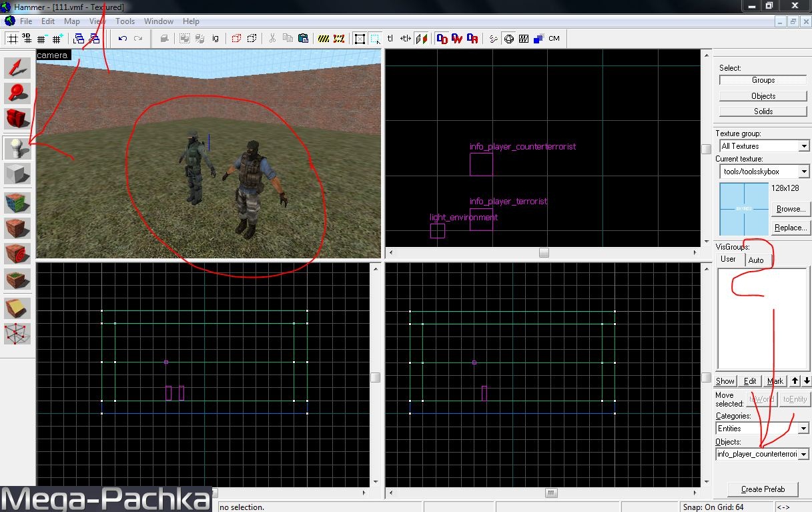This screenshot has width=812, height=512.
Task: Click the Edit cordon bounds icon
Action: tap(339, 39)
